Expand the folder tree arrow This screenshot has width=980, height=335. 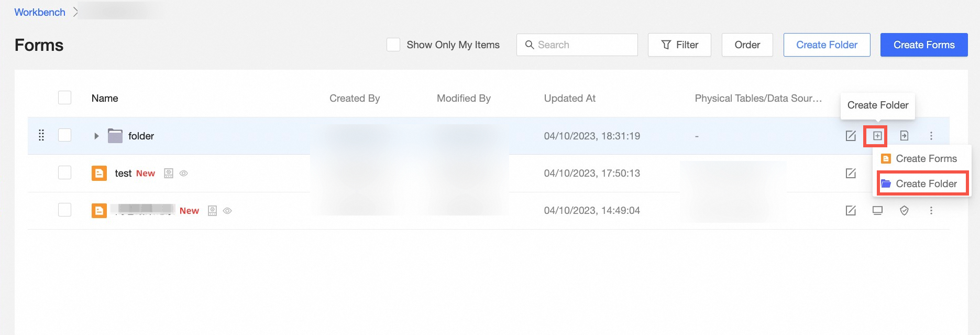pos(96,136)
